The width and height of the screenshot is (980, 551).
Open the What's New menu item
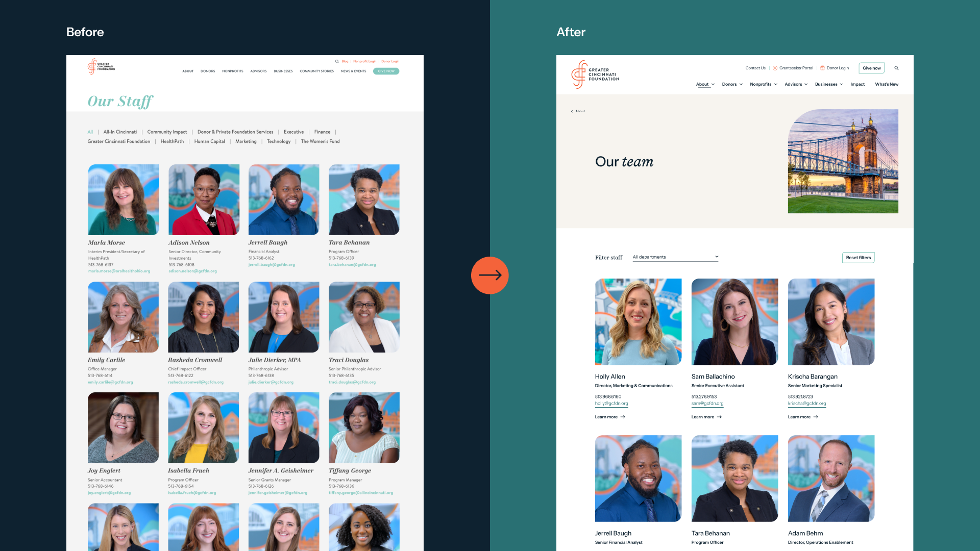(x=887, y=84)
